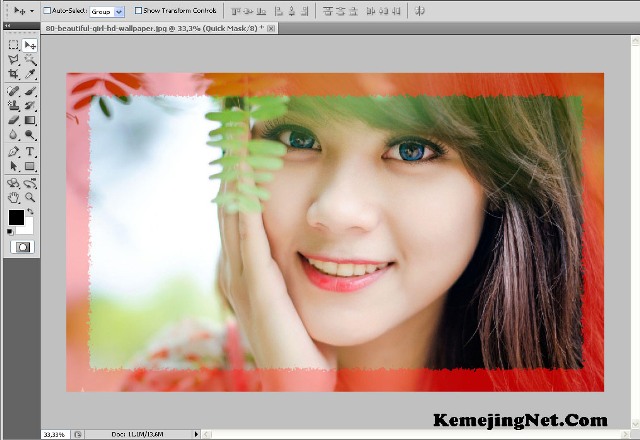Align vertical centers
Image resolution: width=640 pixels, height=440 pixels.
click(249, 11)
